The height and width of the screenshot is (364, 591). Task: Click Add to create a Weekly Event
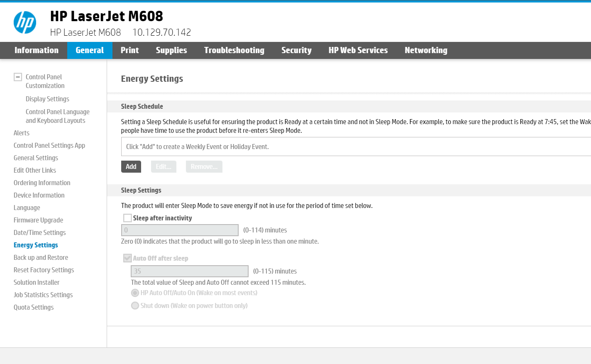(x=131, y=166)
